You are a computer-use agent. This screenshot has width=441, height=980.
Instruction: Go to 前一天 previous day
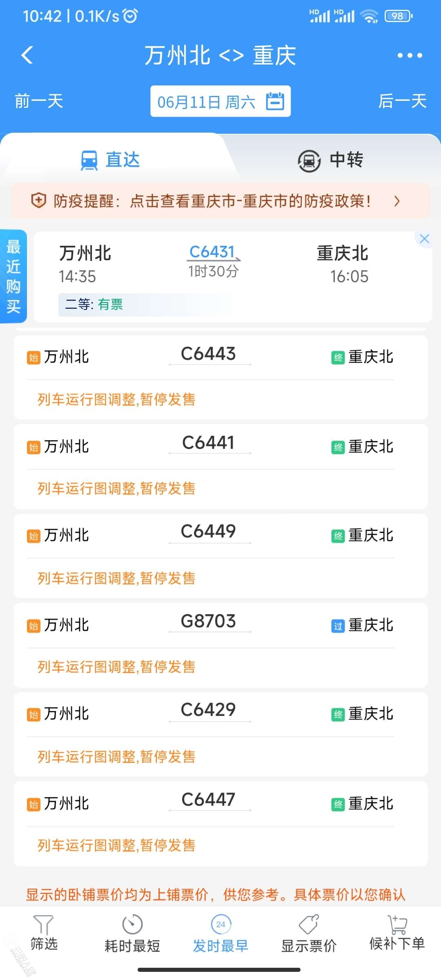pyautogui.click(x=39, y=101)
